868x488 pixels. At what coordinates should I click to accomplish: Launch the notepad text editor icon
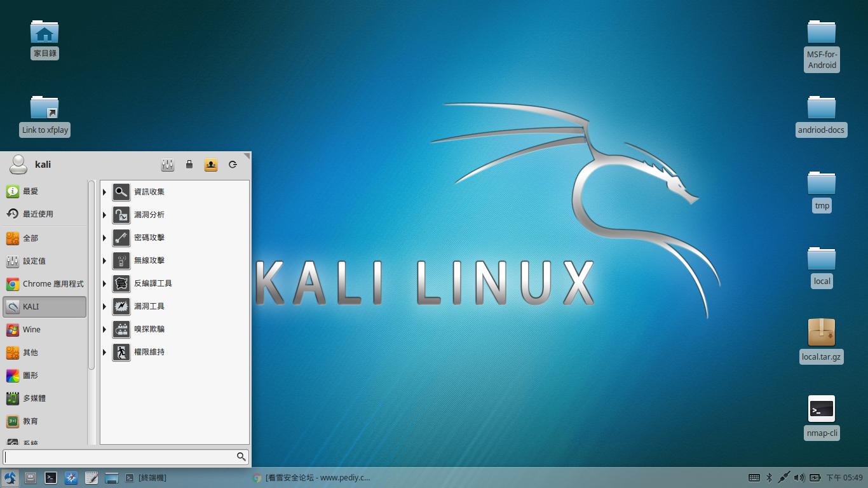[92, 478]
